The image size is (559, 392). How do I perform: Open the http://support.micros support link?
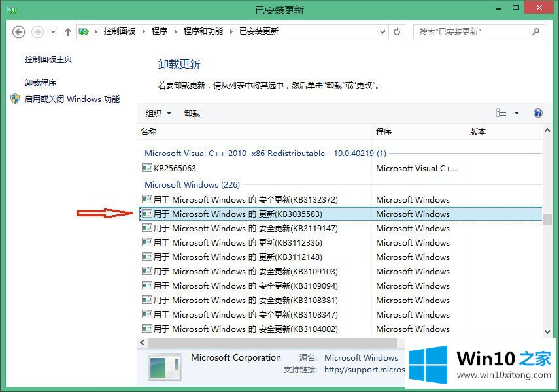pyautogui.click(x=364, y=370)
